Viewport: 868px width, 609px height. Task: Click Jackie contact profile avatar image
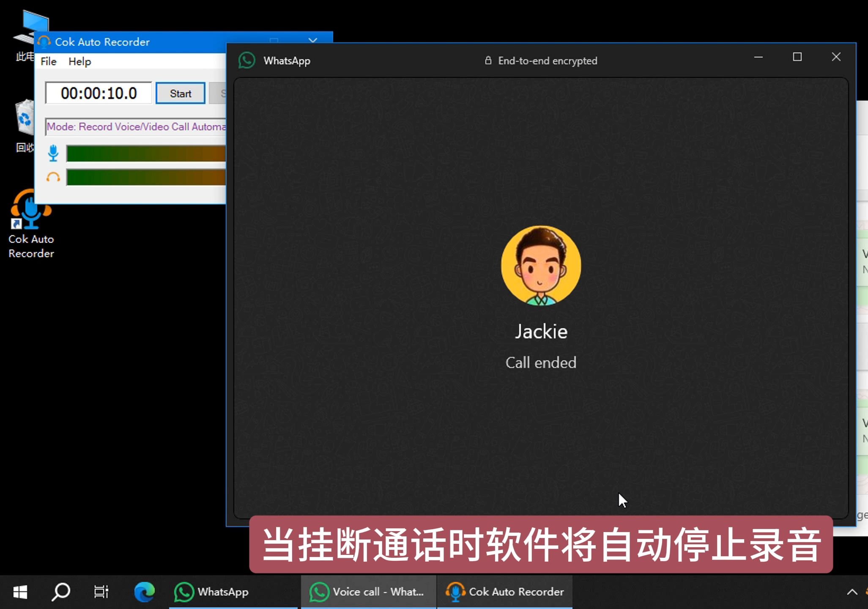(x=541, y=266)
